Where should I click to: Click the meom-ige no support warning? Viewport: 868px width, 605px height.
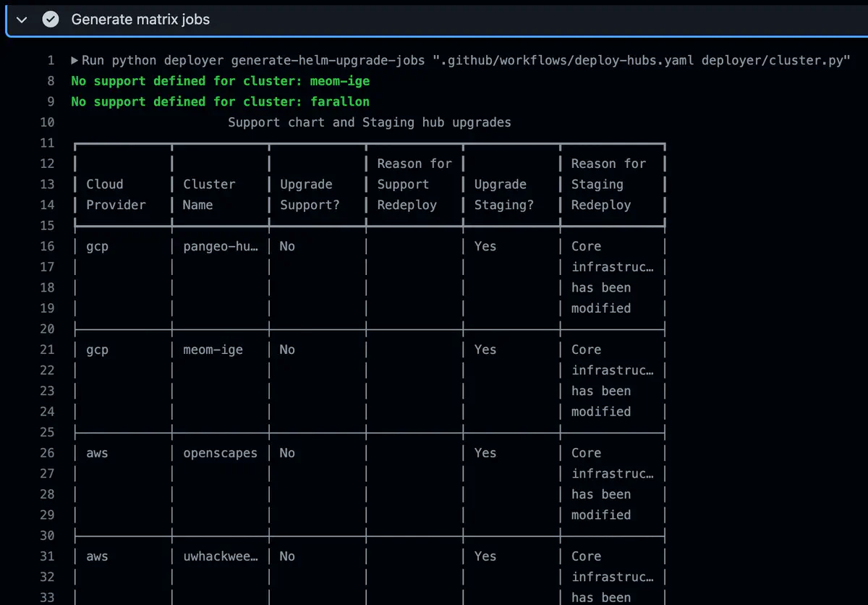(x=220, y=81)
